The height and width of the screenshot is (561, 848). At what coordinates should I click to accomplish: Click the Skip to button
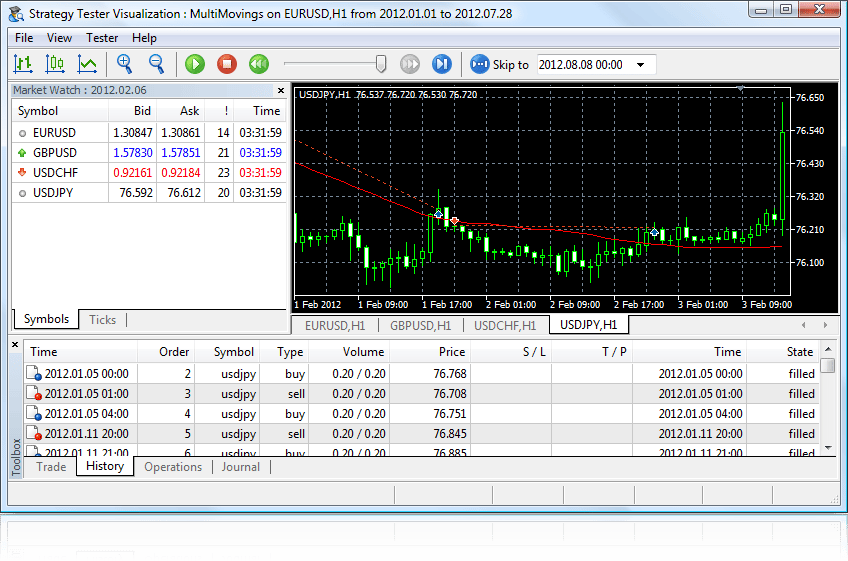pyautogui.click(x=499, y=64)
